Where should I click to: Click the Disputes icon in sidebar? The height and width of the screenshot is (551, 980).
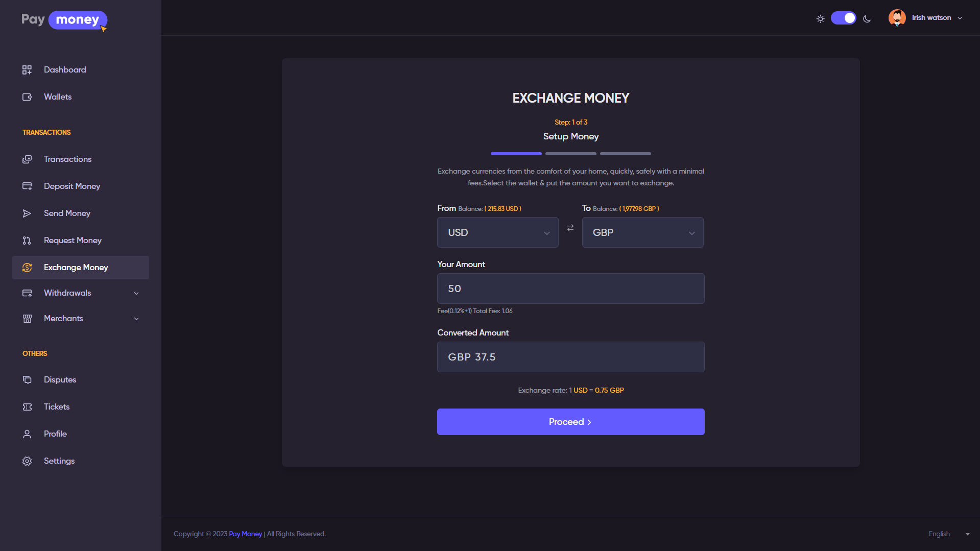point(27,380)
